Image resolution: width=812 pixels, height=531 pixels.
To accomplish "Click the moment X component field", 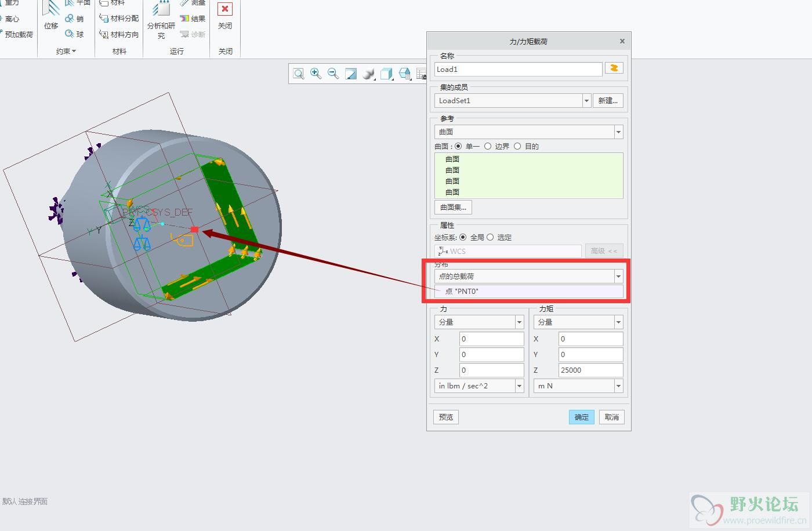I will click(x=591, y=339).
